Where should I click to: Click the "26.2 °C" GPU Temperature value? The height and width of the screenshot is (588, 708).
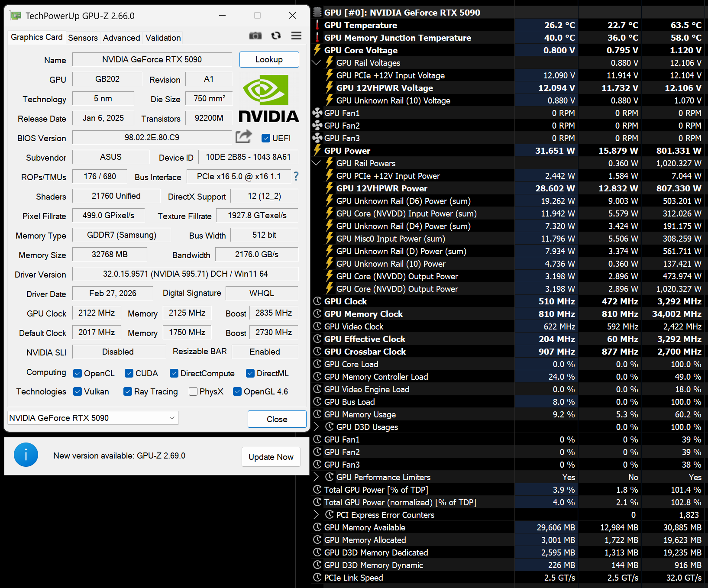click(x=559, y=25)
